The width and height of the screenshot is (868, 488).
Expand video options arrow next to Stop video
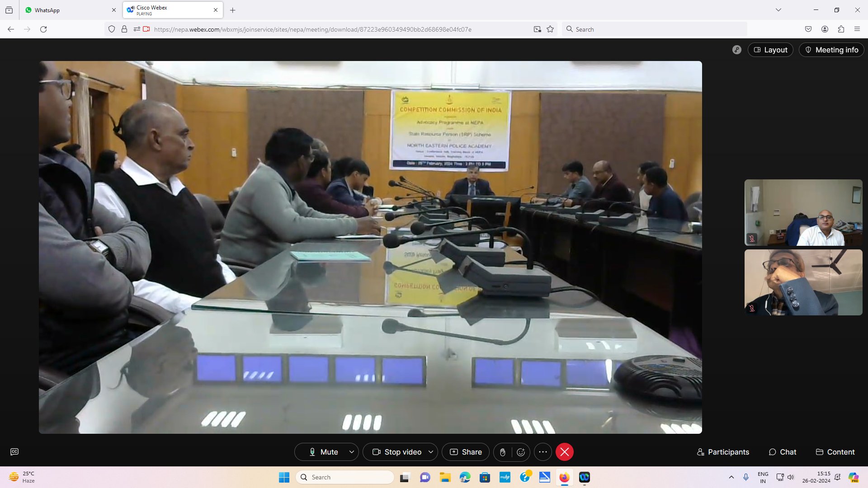click(431, 452)
